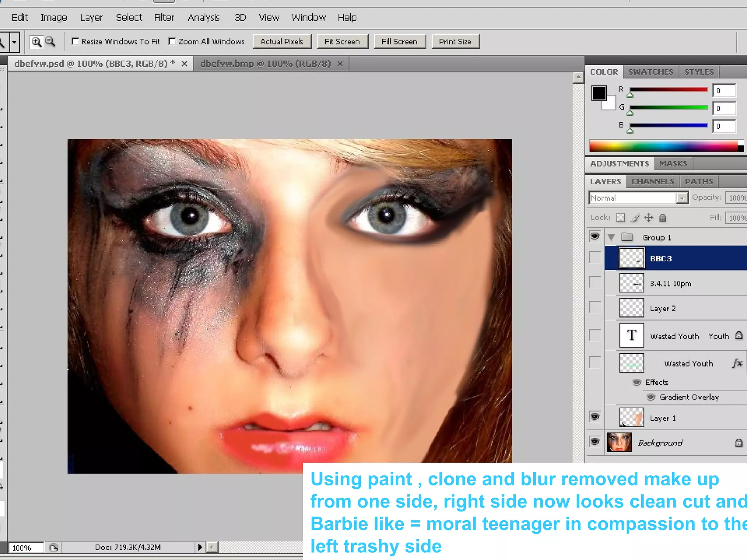
Task: Show the Wasted Youth text layer visibility box
Action: [595, 335]
